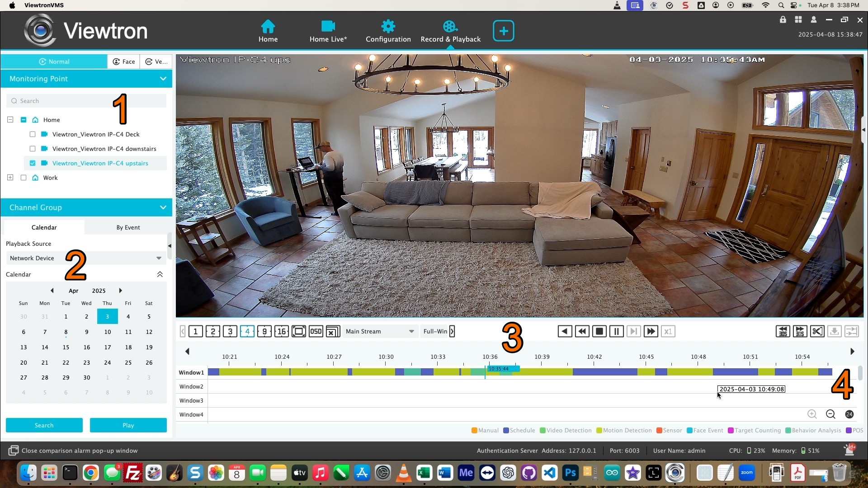Image resolution: width=868 pixels, height=488 pixels.
Task: Collapse the Channel Group panel
Action: [163, 207]
